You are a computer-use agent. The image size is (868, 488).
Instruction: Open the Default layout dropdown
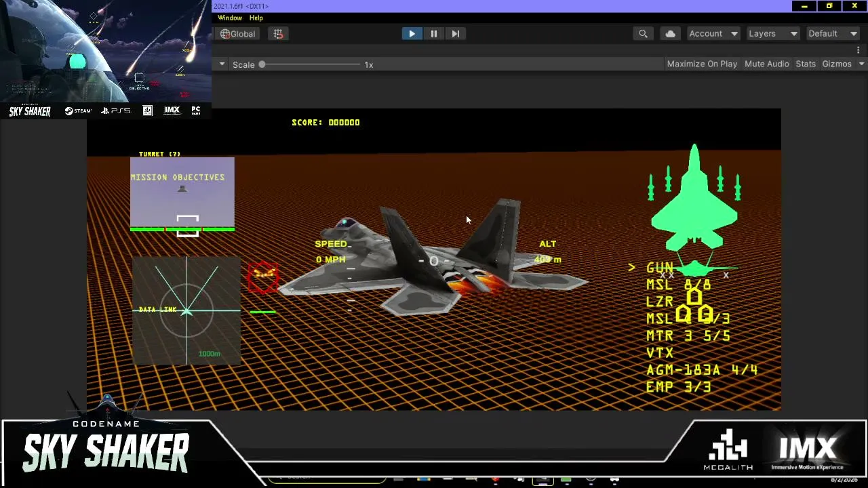[832, 33]
